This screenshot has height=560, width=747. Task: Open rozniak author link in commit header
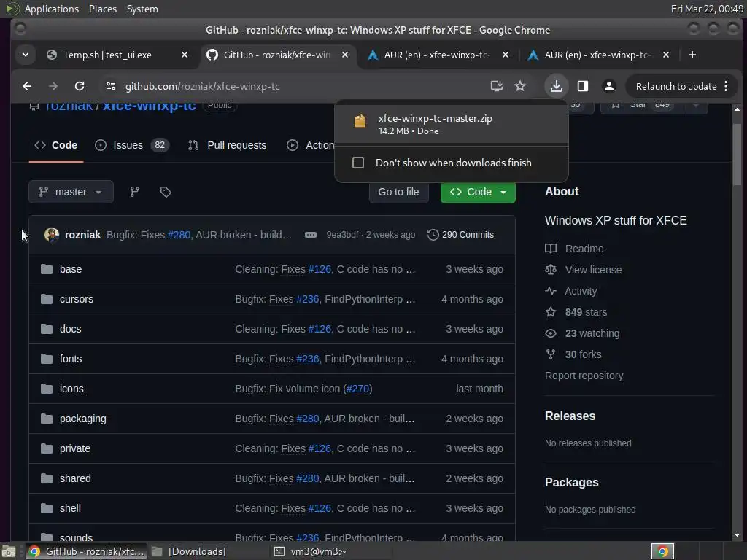click(x=82, y=235)
